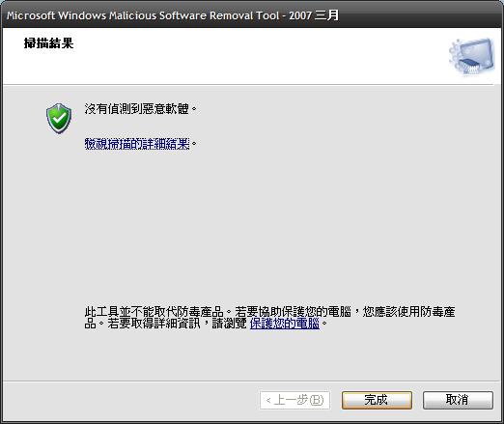This screenshot has height=424, width=504.
Task: Open the 檢視掃描的詳細結果 link
Action: point(137,144)
